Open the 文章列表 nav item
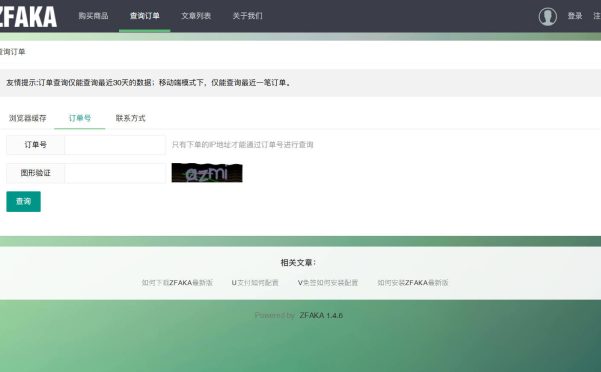The image size is (601, 372). (x=196, y=16)
